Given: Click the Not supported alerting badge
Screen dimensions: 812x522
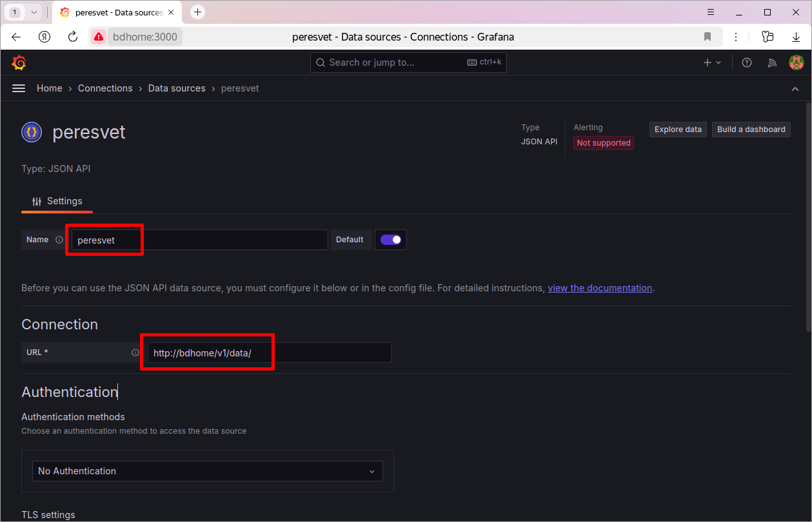Looking at the screenshot, I should (x=604, y=143).
